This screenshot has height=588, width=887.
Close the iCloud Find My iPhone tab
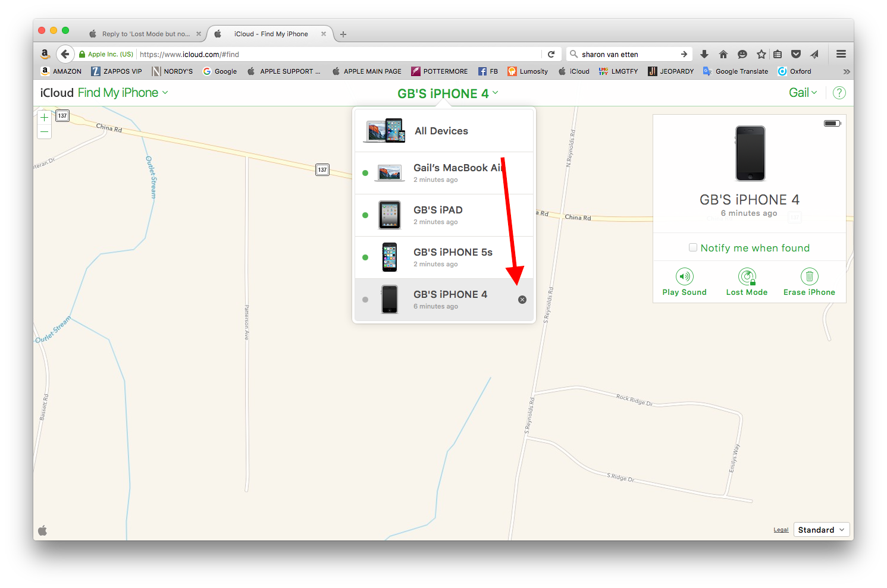[x=324, y=34]
